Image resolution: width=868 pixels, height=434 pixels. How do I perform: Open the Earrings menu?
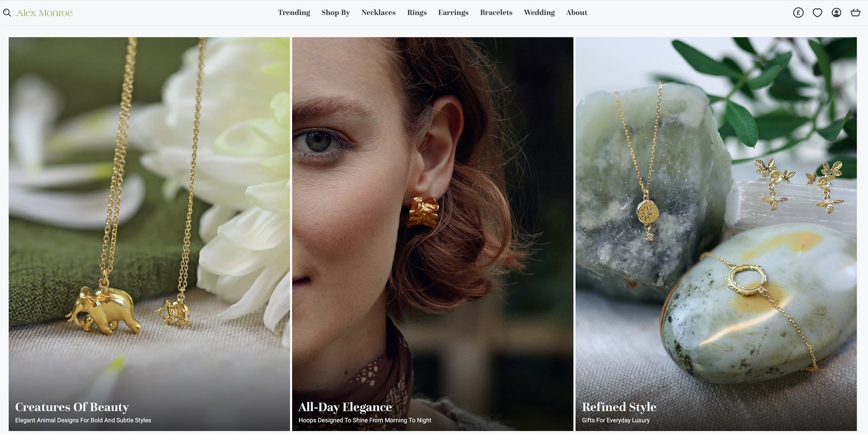pyautogui.click(x=453, y=13)
